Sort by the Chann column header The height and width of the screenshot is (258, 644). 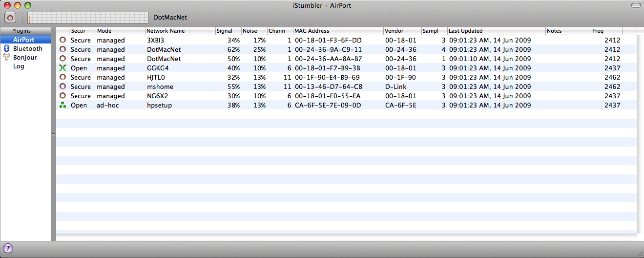pos(280,31)
